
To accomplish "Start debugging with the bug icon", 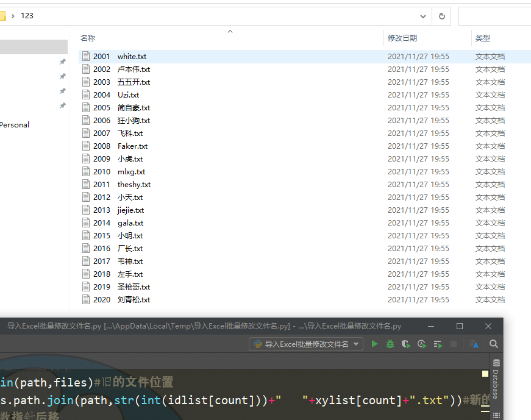I will (x=390, y=344).
